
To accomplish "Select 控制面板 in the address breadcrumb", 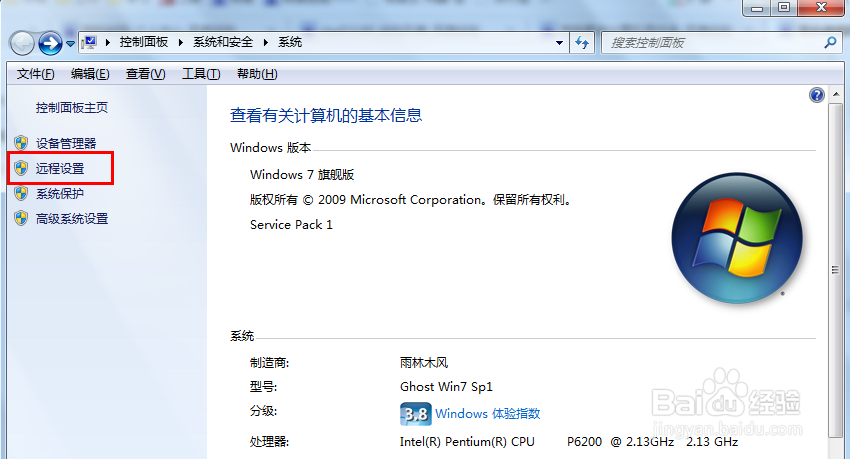I will click(x=144, y=42).
